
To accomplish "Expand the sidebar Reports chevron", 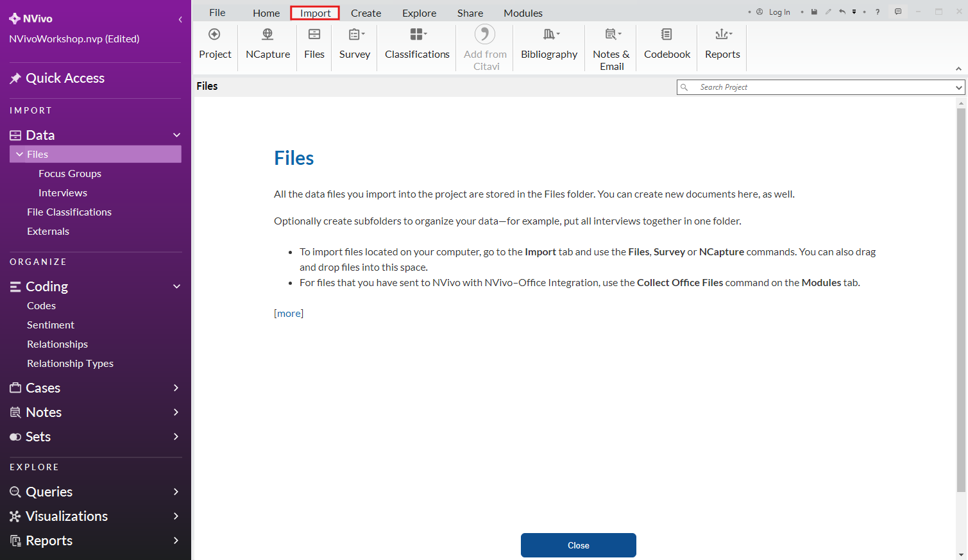I will [x=176, y=540].
